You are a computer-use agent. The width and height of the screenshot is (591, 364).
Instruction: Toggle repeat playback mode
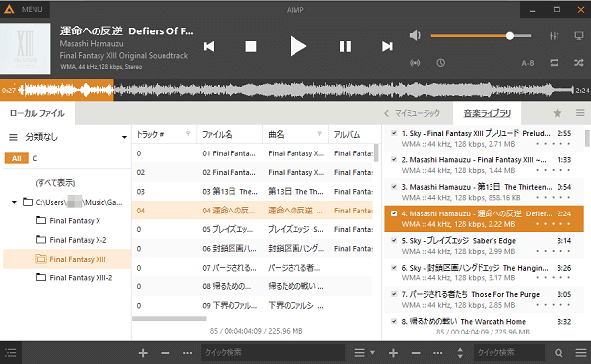point(554,63)
